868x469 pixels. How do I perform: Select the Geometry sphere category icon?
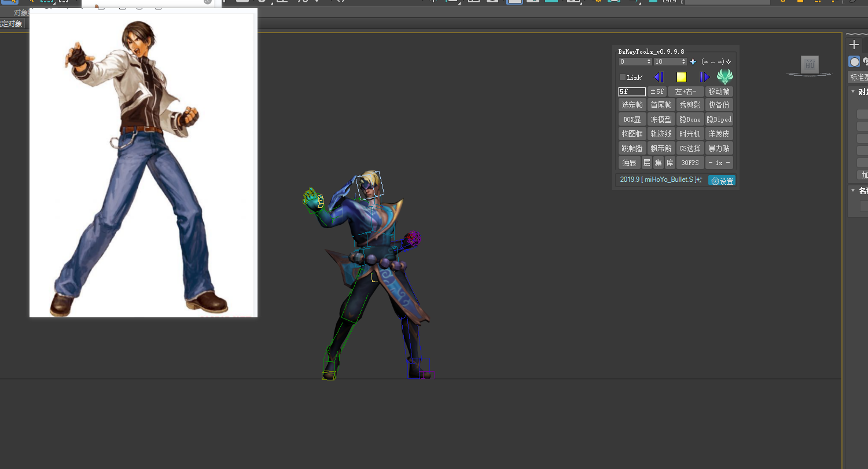854,61
